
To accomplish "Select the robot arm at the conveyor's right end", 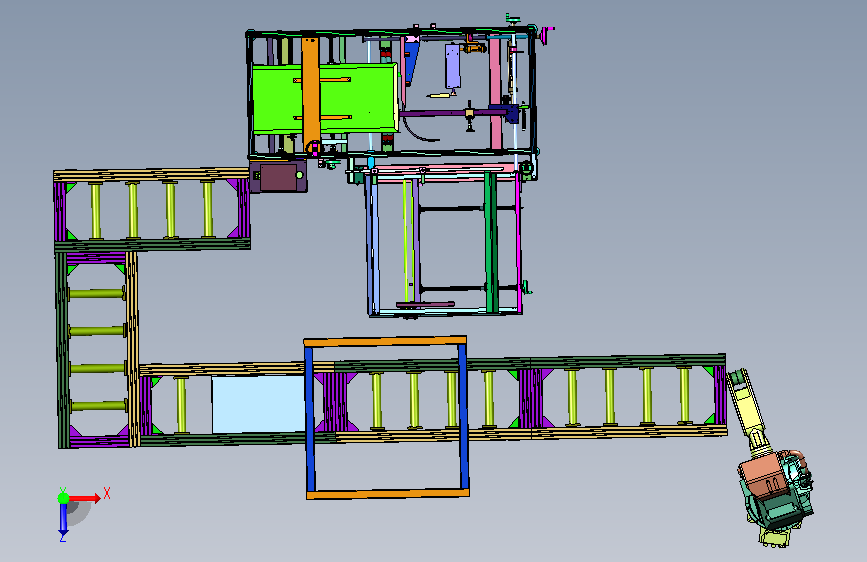I will [x=772, y=459].
